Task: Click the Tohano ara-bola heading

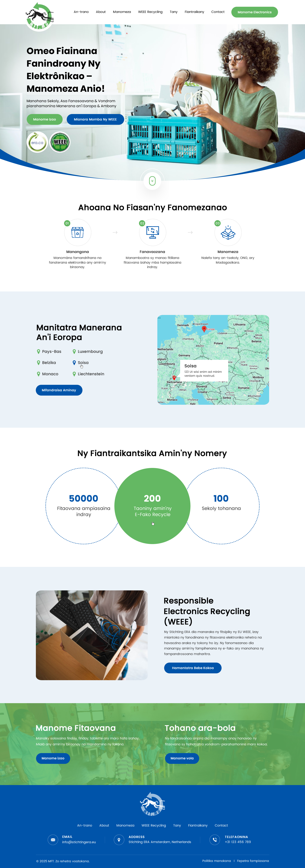Action: point(200,728)
